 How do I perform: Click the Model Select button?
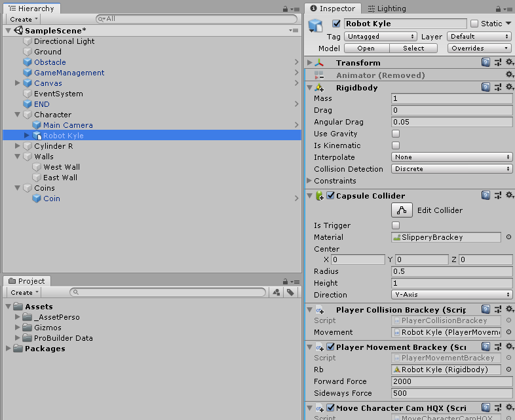tap(413, 48)
